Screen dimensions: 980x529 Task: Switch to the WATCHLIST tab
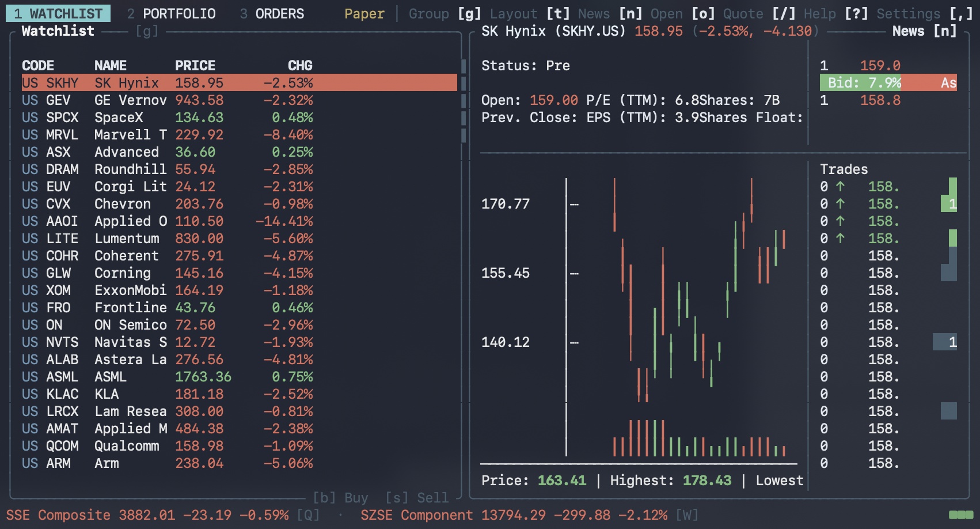[58, 13]
